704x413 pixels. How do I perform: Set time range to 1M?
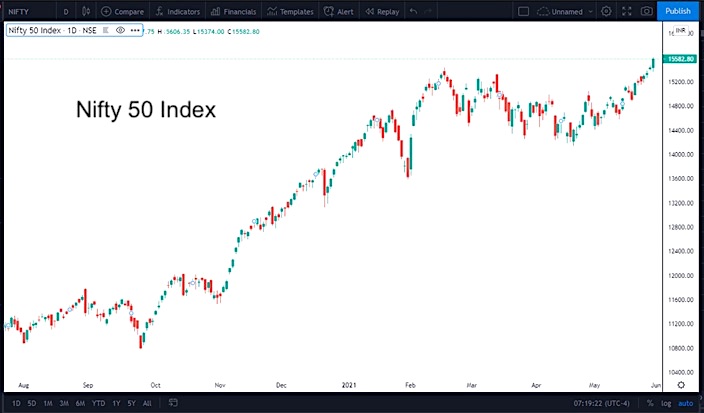point(48,403)
